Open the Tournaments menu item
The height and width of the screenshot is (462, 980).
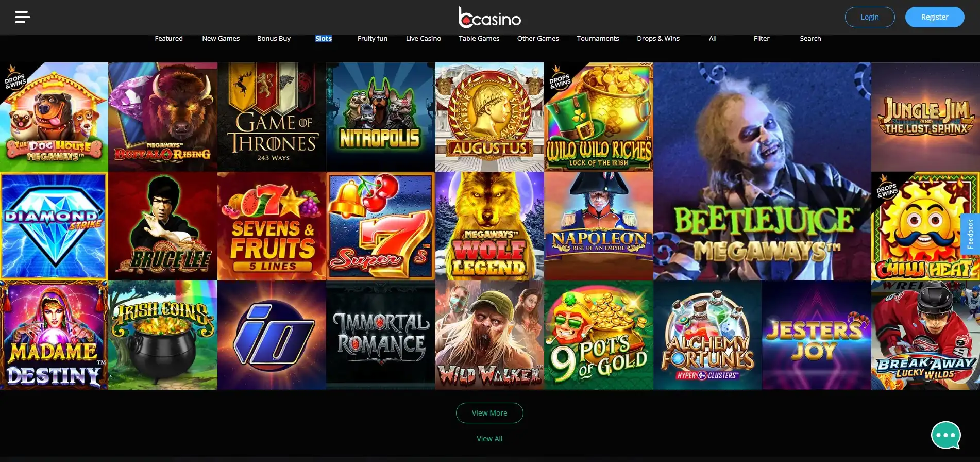598,38
